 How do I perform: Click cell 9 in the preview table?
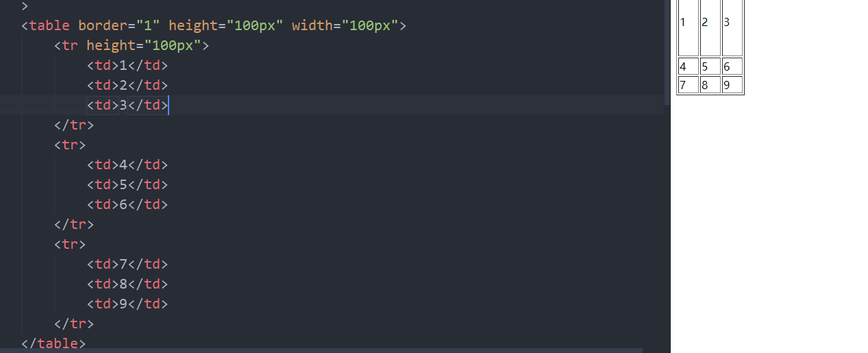pos(732,85)
